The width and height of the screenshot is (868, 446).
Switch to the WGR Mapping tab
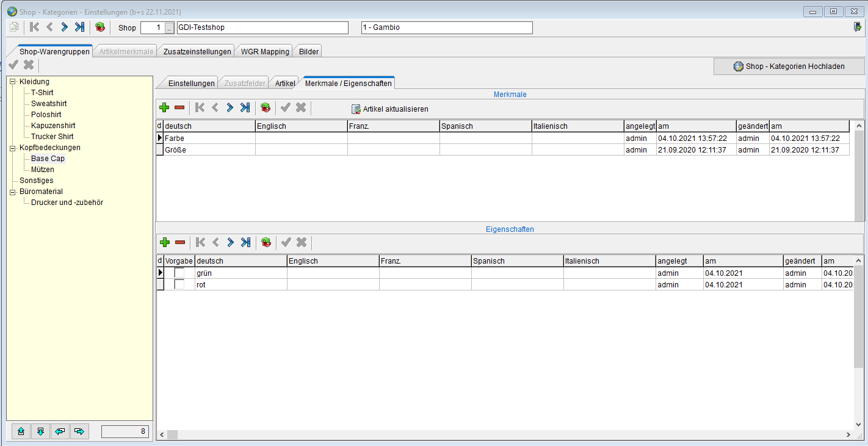click(265, 52)
